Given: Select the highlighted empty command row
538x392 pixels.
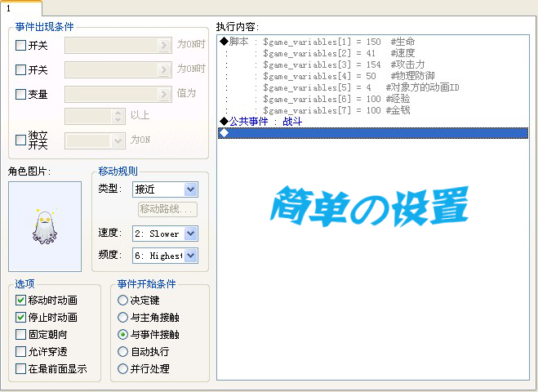Looking at the screenshot, I should [373, 133].
